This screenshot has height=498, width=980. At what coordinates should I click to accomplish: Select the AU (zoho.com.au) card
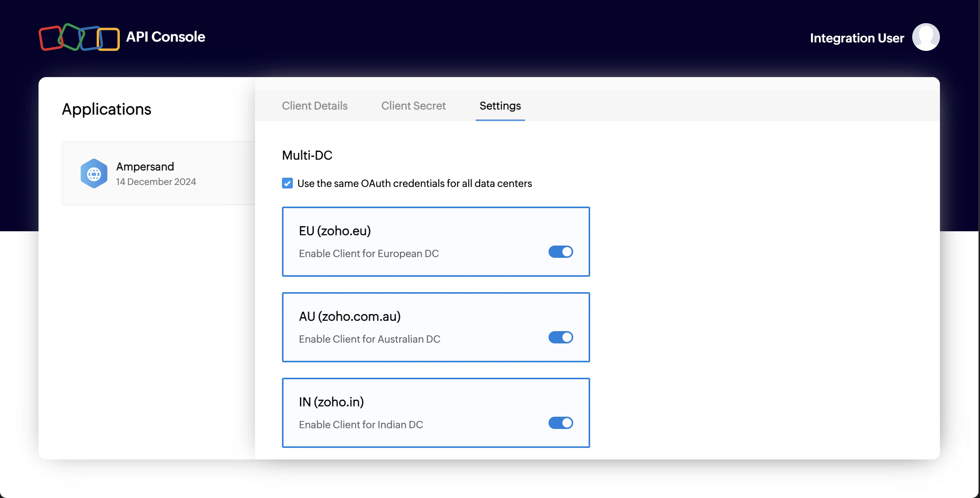click(x=435, y=327)
